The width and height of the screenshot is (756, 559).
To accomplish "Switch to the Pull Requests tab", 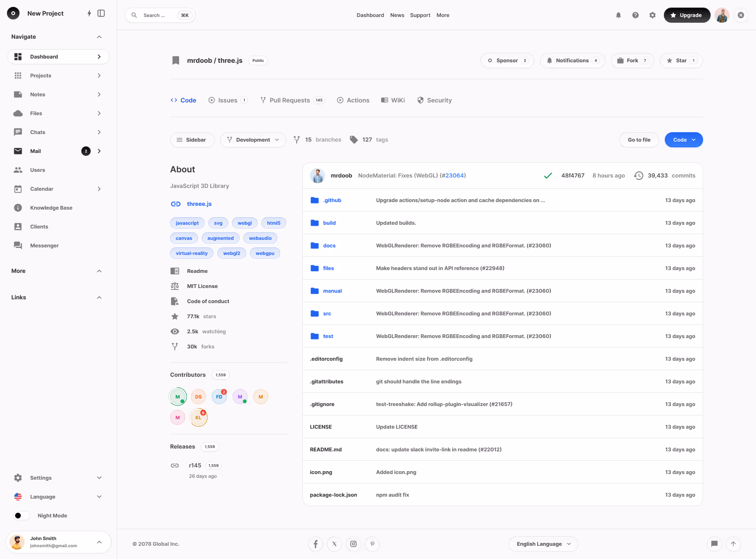I will 292,100.
